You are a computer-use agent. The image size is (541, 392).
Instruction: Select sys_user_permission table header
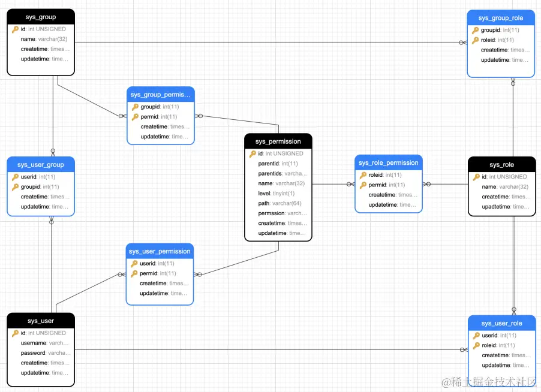point(160,251)
